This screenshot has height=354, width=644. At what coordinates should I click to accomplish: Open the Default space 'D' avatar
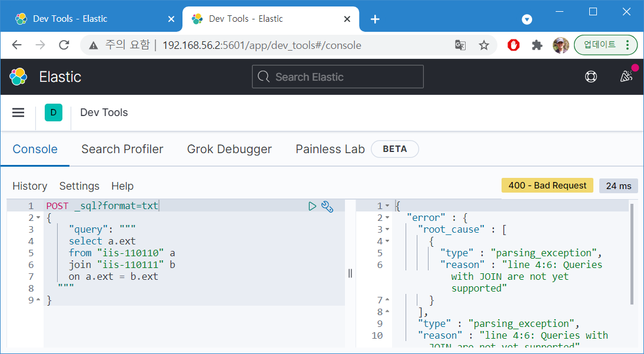54,112
